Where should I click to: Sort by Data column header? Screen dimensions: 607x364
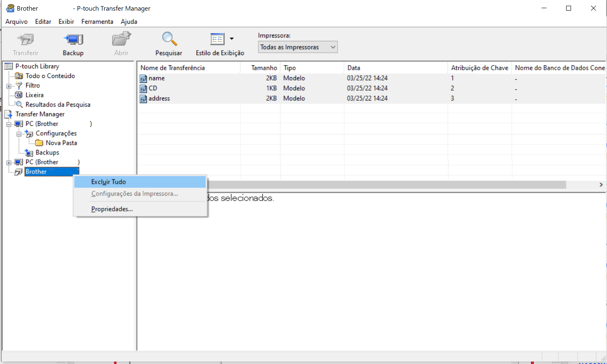(x=396, y=68)
